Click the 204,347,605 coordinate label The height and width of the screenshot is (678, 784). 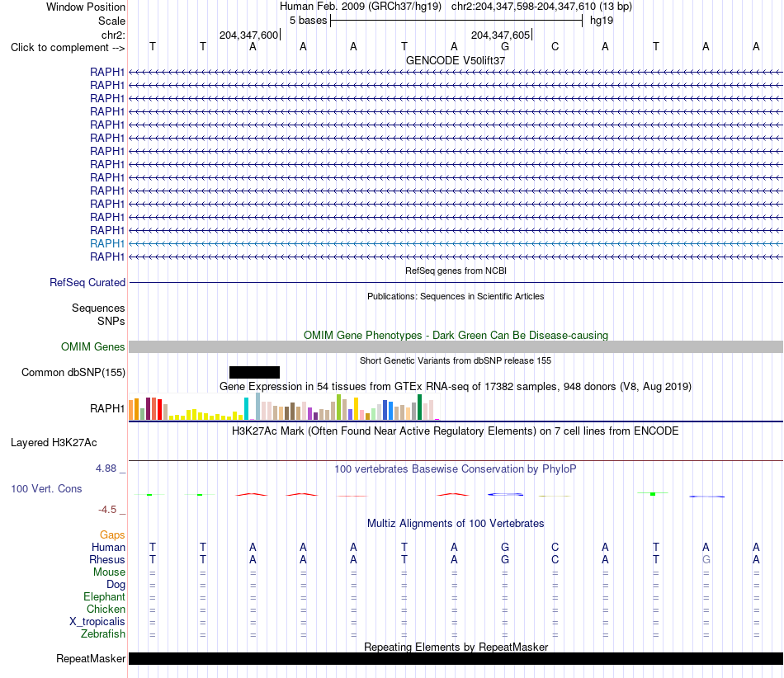(x=500, y=35)
